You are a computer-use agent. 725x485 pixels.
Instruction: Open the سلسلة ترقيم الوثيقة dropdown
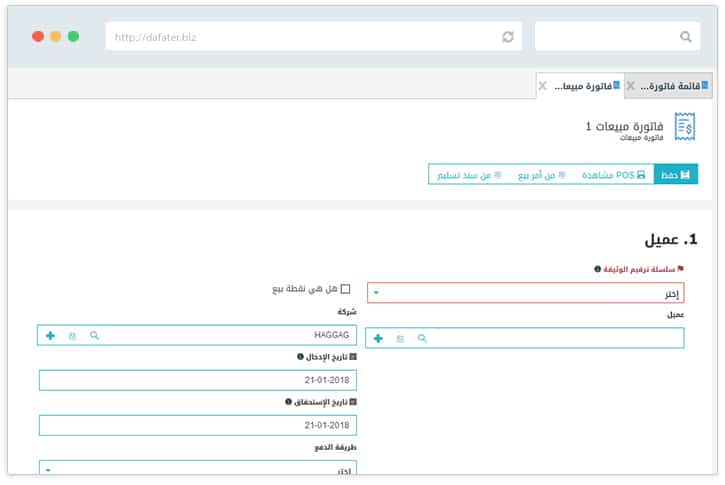coord(525,293)
